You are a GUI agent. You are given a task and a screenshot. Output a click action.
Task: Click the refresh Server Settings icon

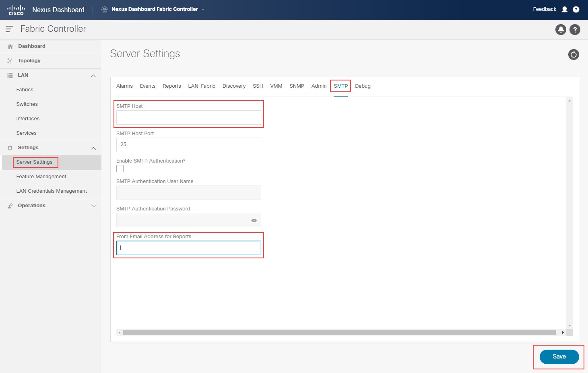(574, 54)
